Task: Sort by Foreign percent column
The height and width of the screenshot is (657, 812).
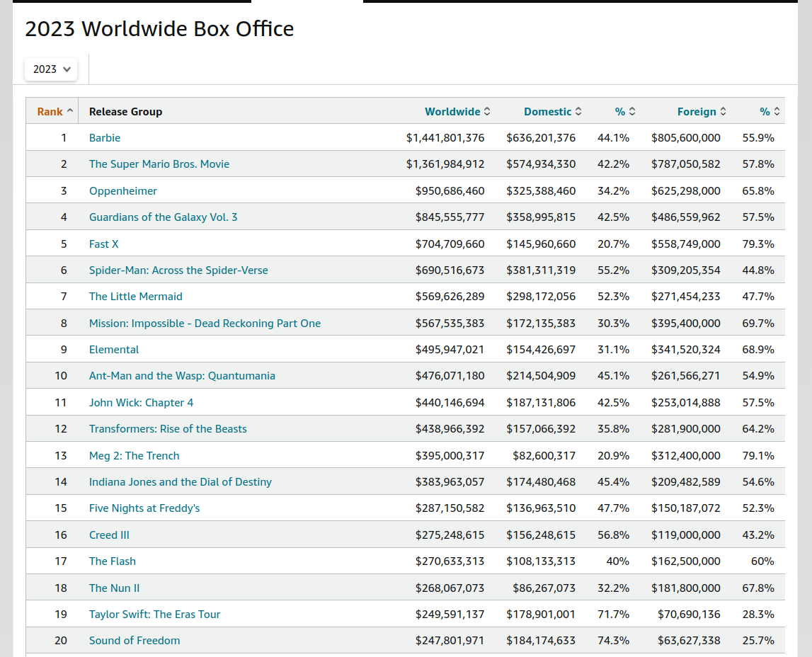Action: pyautogui.click(x=770, y=112)
